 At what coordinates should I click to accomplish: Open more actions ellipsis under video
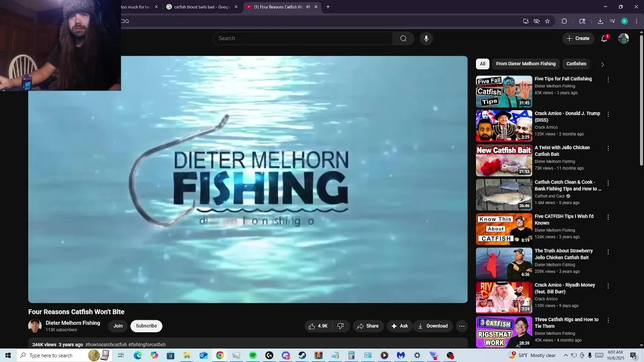coord(461,326)
